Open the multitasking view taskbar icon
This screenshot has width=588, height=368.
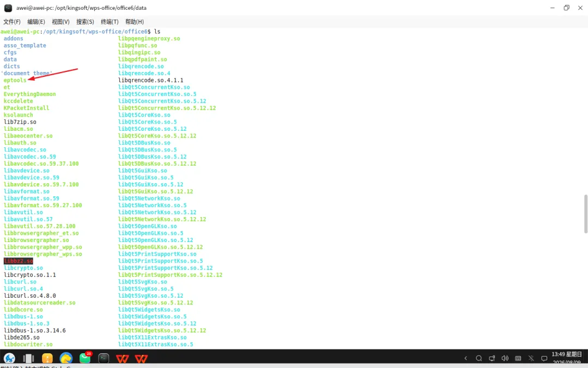(28, 358)
